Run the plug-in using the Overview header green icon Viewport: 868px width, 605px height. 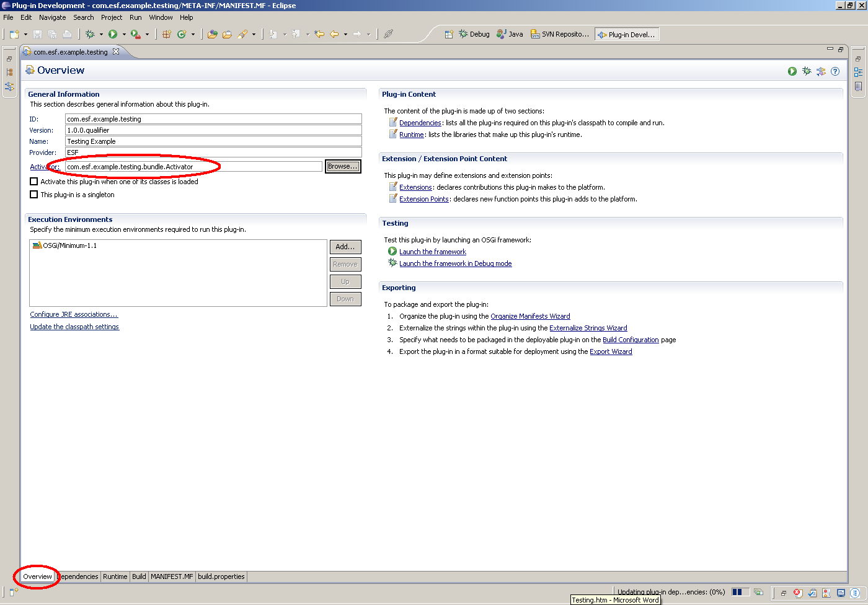click(792, 71)
